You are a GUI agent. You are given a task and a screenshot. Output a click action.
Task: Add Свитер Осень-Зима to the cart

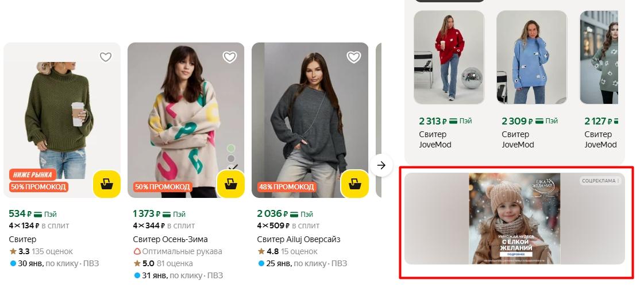(231, 184)
